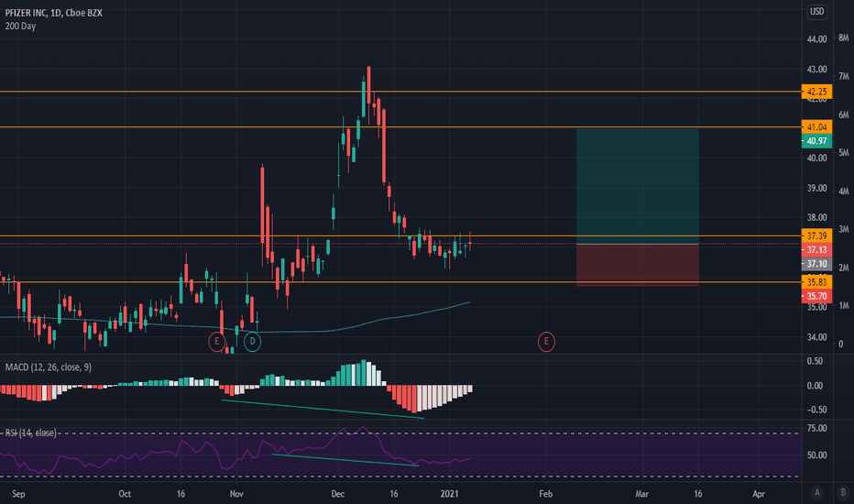
Task: Select the RSI (14, close) indicator label
Action: click(x=30, y=433)
